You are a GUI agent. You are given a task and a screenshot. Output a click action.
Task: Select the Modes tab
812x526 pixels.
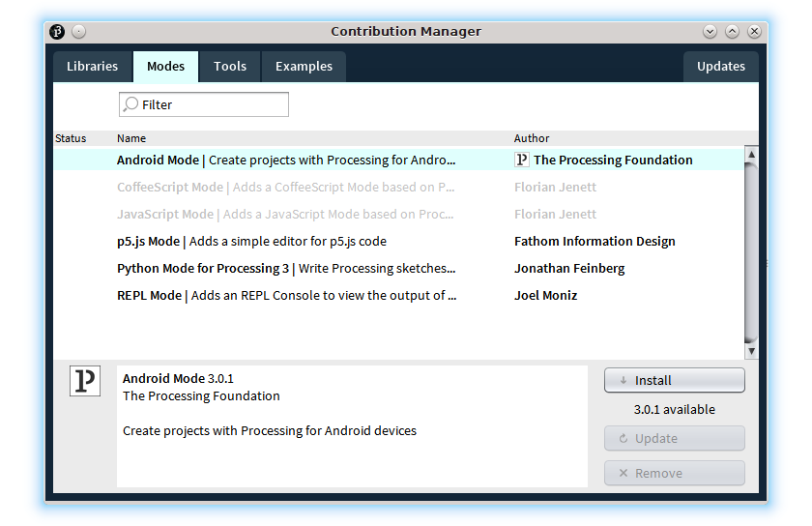pos(165,67)
